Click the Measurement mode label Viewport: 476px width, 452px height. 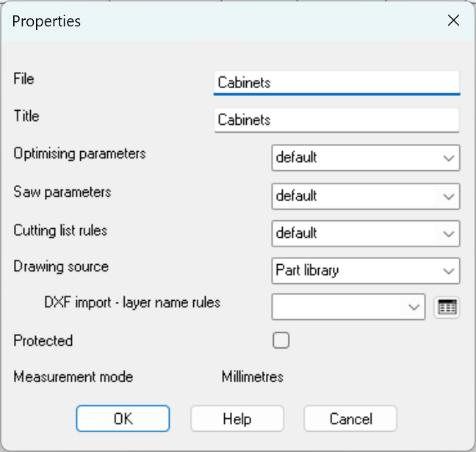click(73, 377)
